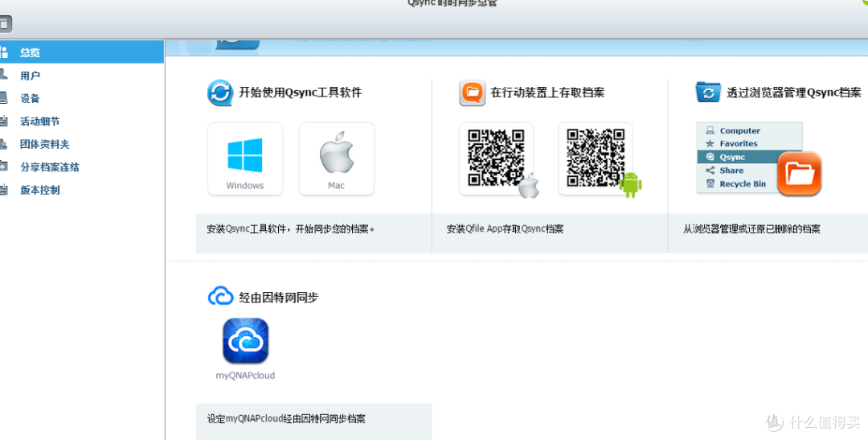This screenshot has height=440, width=868.
Task: Click the myQNAPcloud label
Action: pyautogui.click(x=245, y=375)
